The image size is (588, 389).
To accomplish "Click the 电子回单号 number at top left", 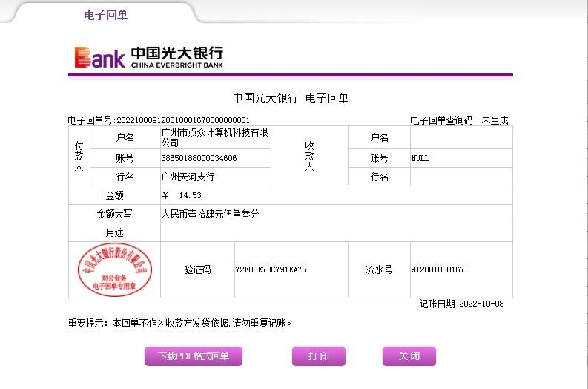I will 159,120.
